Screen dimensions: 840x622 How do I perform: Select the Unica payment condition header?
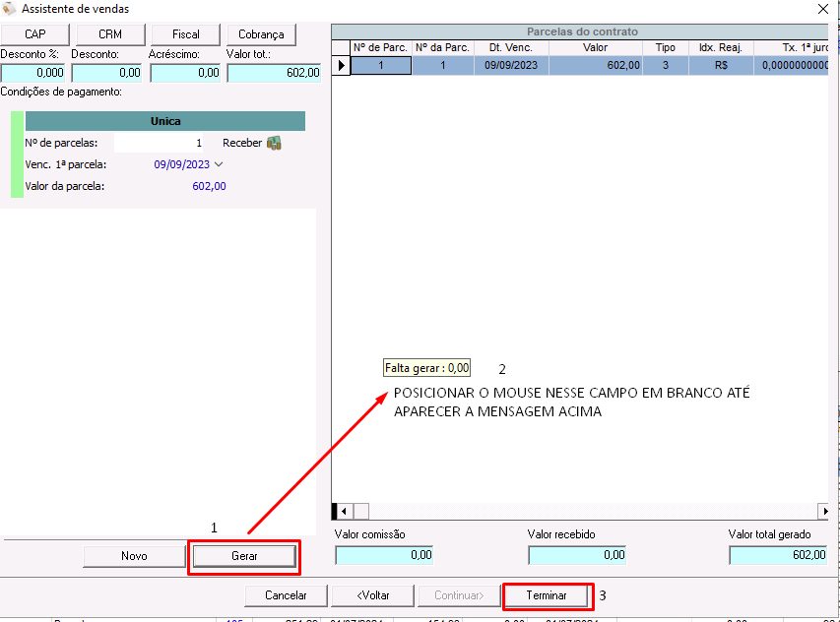(165, 121)
